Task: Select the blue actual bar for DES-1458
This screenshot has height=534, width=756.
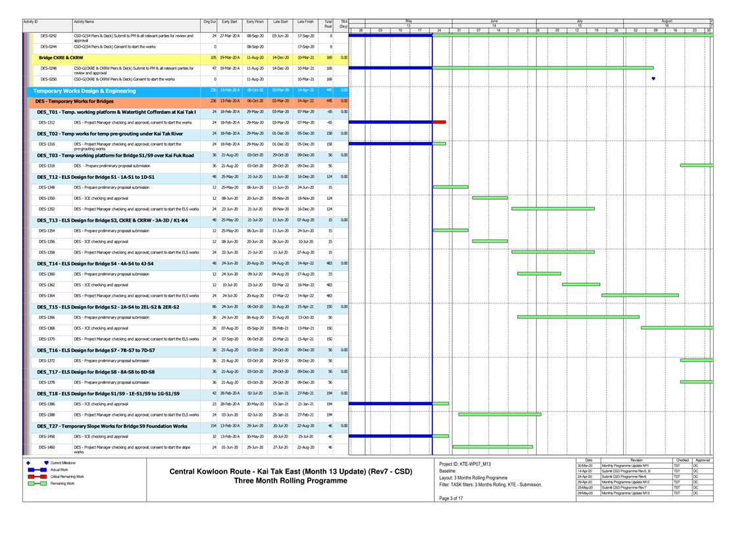Action: point(390,435)
